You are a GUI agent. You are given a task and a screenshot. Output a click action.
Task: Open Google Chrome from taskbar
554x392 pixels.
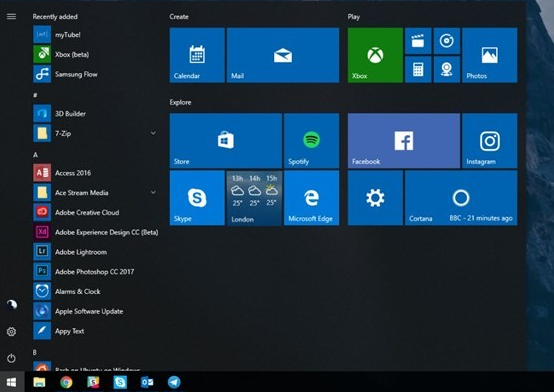point(66,382)
